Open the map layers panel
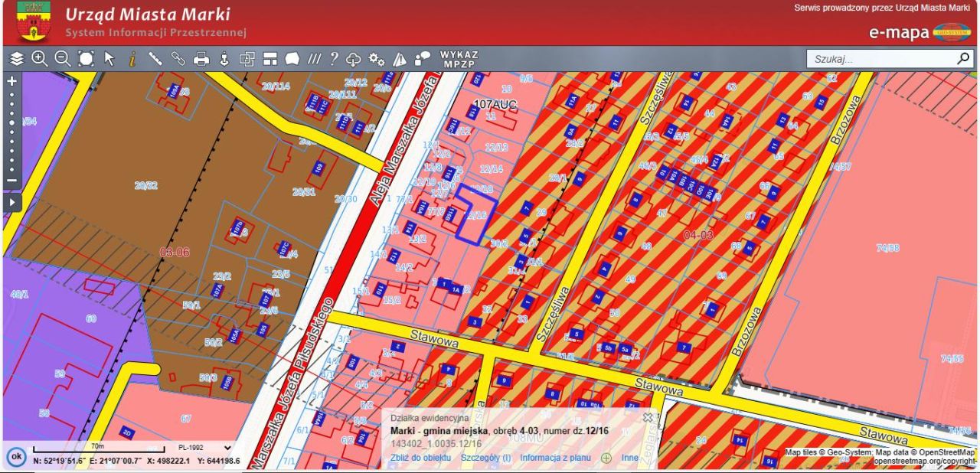 (17, 59)
